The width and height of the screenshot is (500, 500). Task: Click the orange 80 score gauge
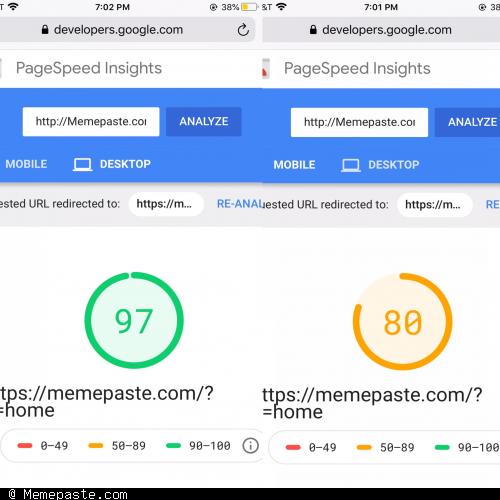tap(402, 322)
